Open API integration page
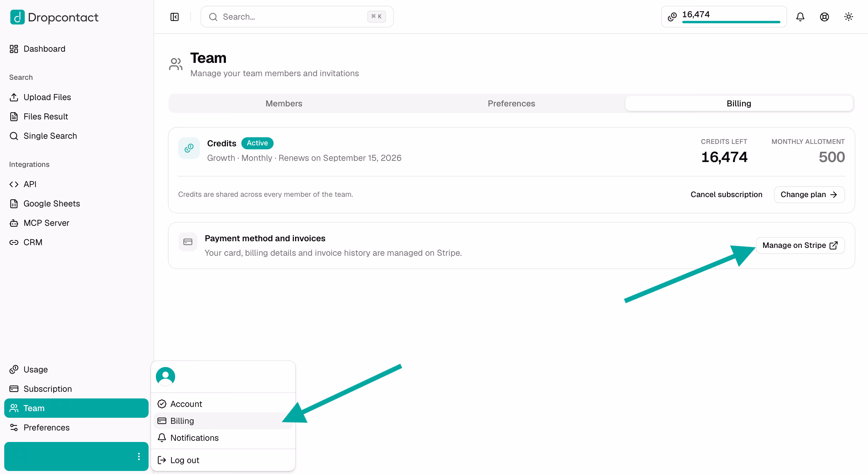This screenshot has height=474, width=868. [76, 184]
